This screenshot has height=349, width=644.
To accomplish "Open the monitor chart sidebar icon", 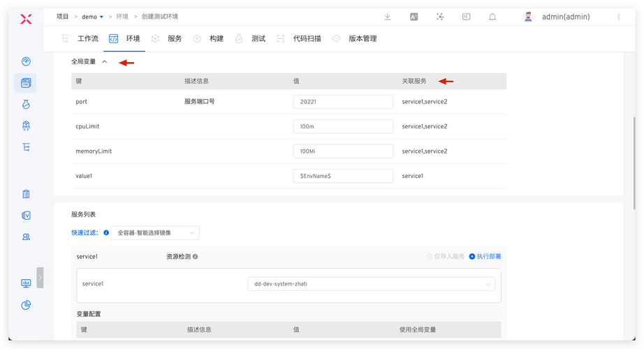I will point(26,283).
